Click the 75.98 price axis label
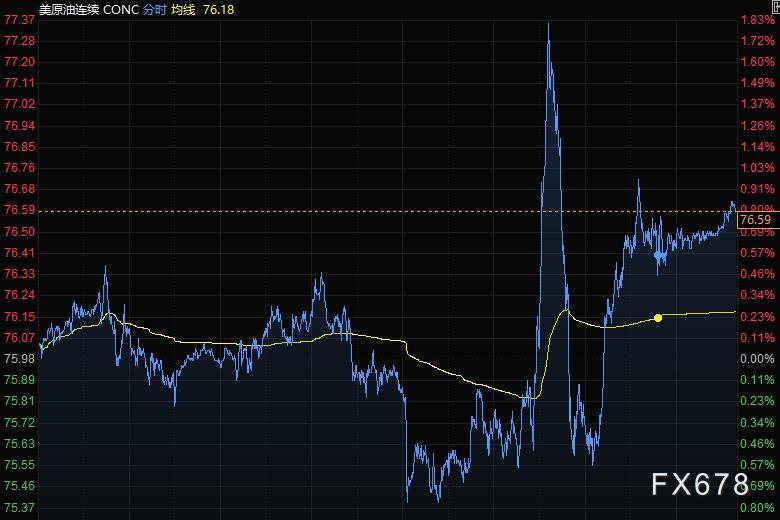 pos(19,359)
